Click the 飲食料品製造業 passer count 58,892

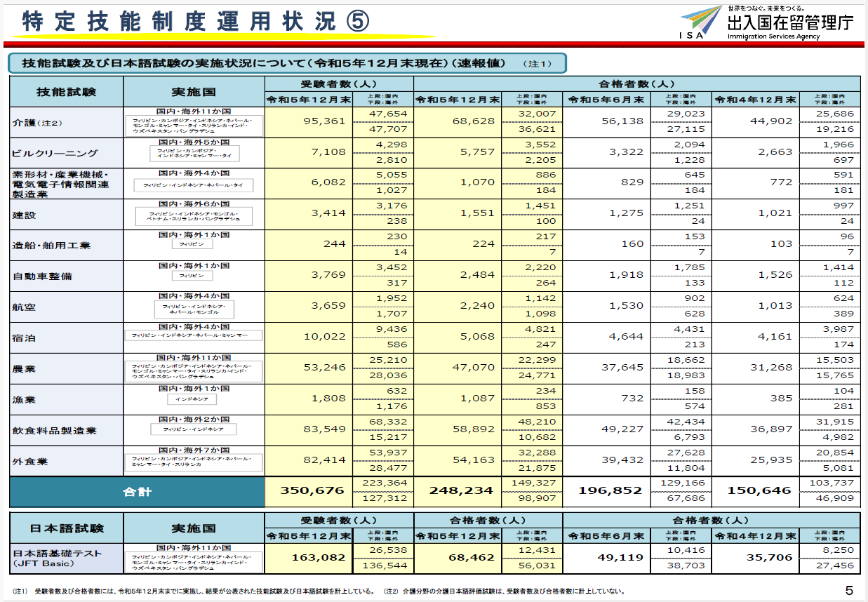pyautogui.click(x=472, y=429)
